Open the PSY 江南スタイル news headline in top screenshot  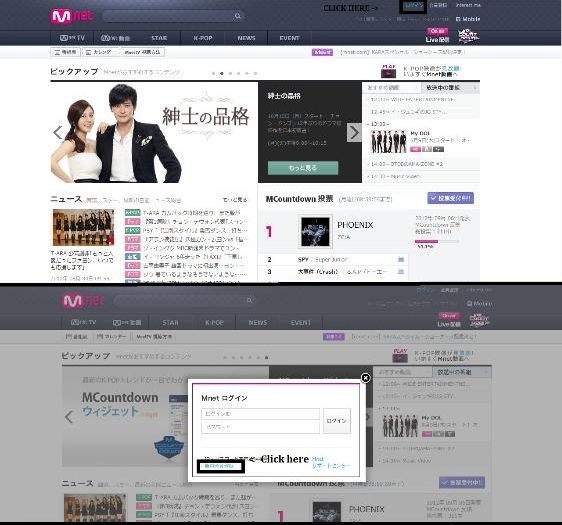tap(195, 230)
